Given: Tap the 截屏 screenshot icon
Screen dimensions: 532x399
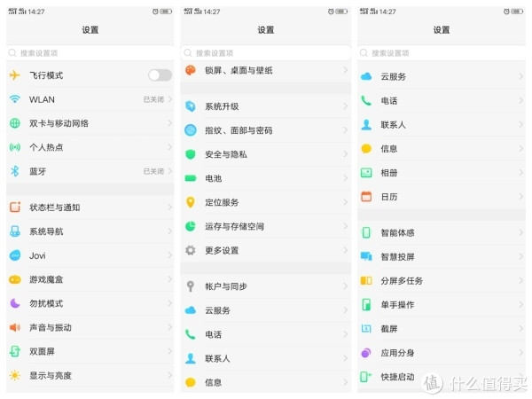Looking at the screenshot, I should point(366,328).
